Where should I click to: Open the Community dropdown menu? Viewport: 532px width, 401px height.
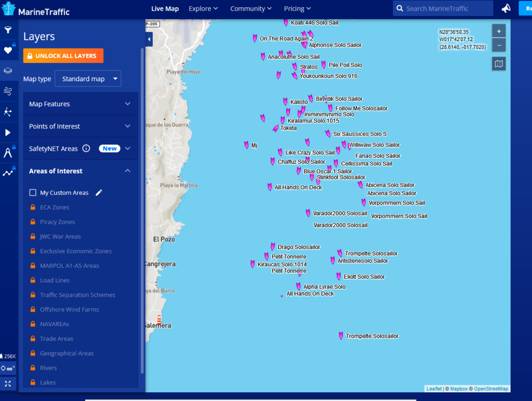click(x=251, y=8)
